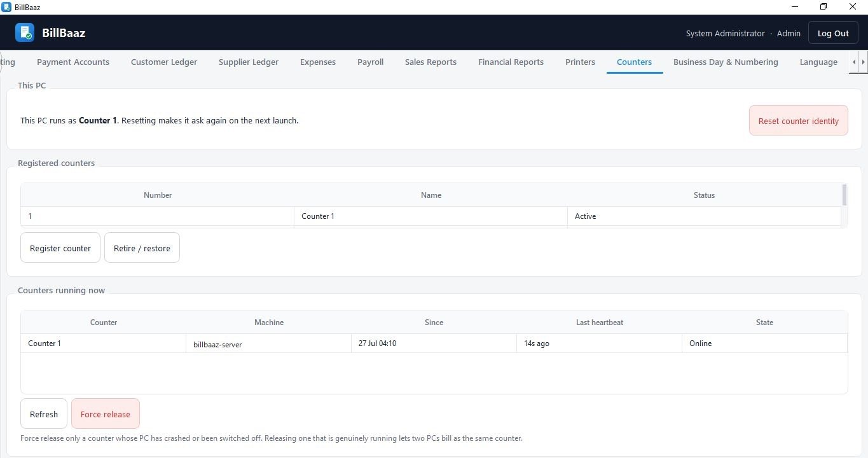Click the Force release button

pos(106,413)
